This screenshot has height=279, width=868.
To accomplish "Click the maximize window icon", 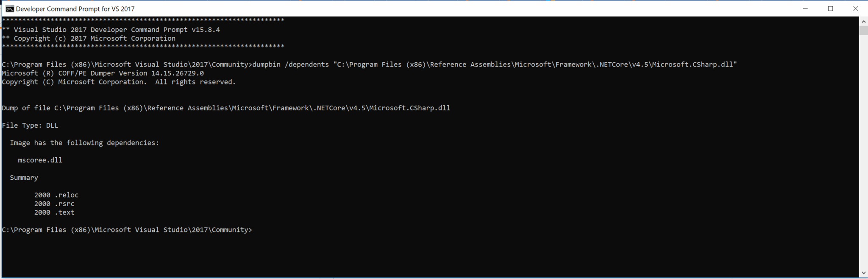I will pyautogui.click(x=831, y=8).
